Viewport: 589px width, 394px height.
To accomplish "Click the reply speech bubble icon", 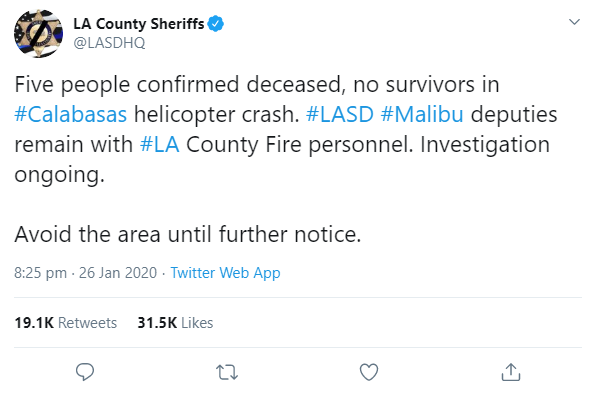I will (x=85, y=372).
